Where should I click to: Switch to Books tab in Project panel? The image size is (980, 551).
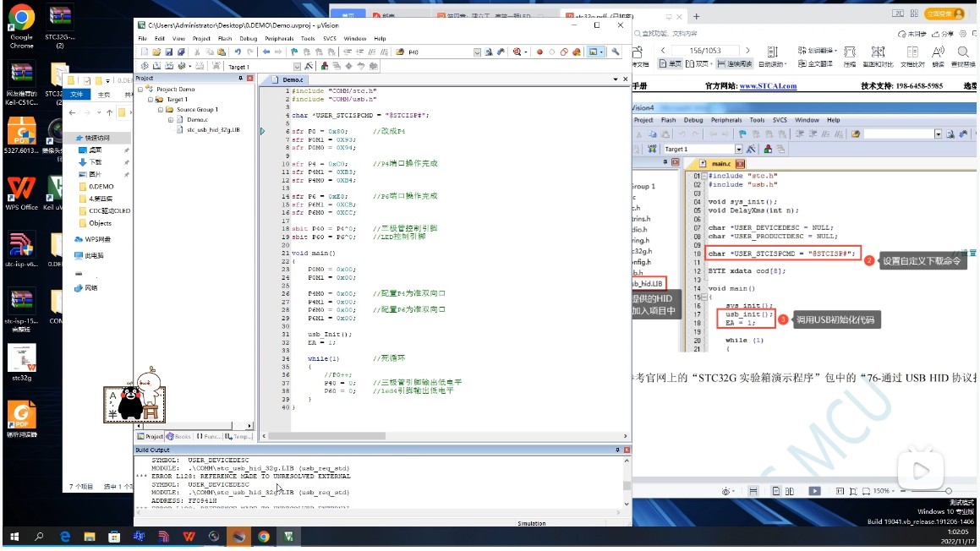click(178, 436)
